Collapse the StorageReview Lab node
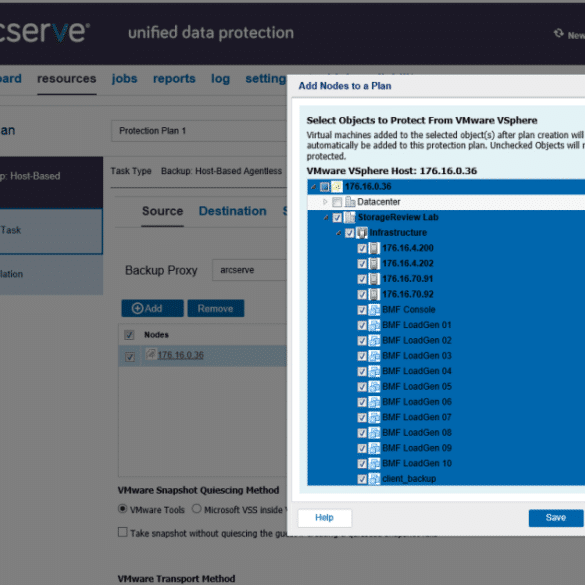 coord(326,217)
